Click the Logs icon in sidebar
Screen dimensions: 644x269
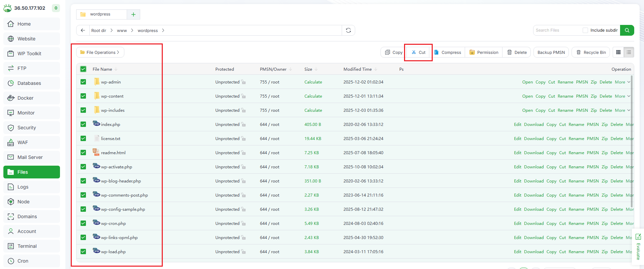11,187
